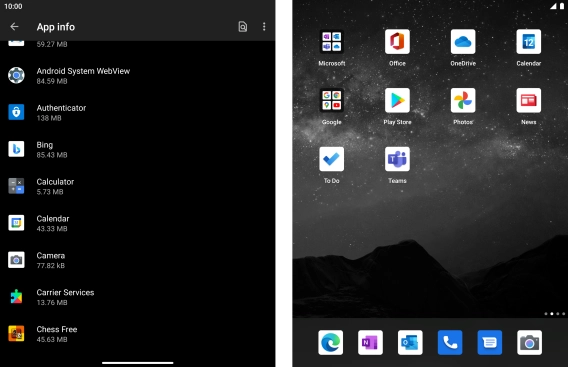The image size is (568, 367).
Task: Open the Google folder on home screen
Action: coord(331,100)
